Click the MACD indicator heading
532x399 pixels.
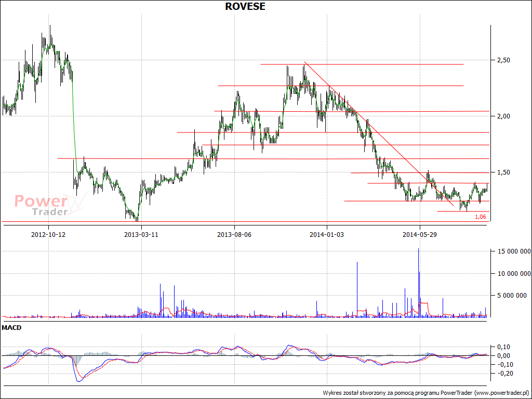click(x=11, y=328)
